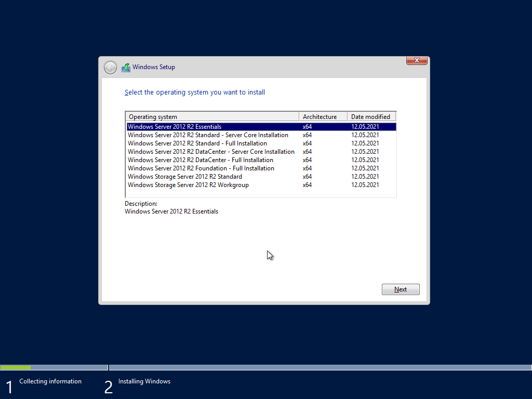Image resolution: width=532 pixels, height=399 pixels.
Task: Click the 'Select the operating system' heading
Action: click(195, 92)
